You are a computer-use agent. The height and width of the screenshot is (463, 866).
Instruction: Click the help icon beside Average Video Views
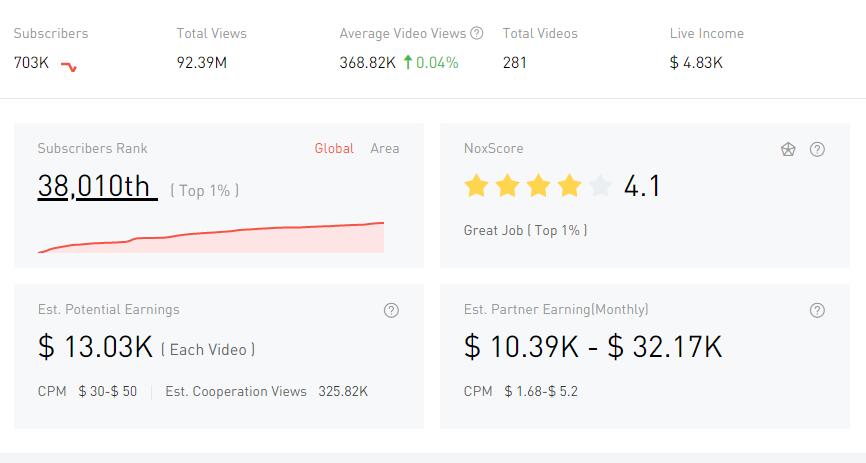477,33
